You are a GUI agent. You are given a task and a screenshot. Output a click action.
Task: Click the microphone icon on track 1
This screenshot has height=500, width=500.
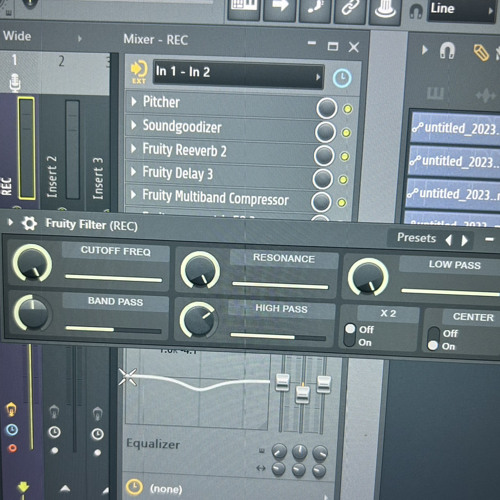click(x=15, y=83)
